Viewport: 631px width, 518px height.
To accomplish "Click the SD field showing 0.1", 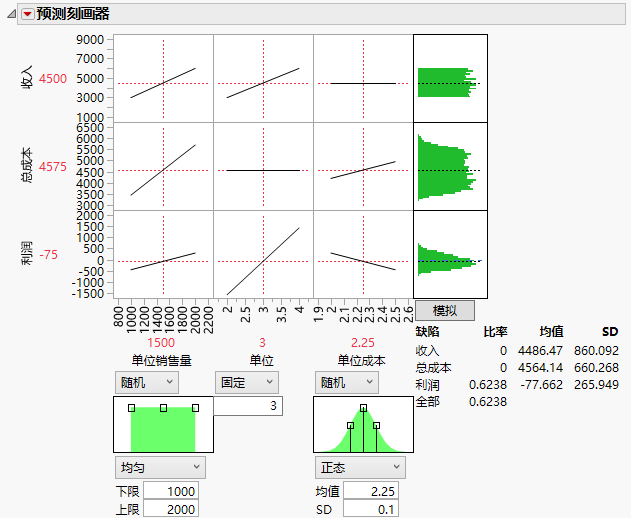I will (x=371, y=509).
